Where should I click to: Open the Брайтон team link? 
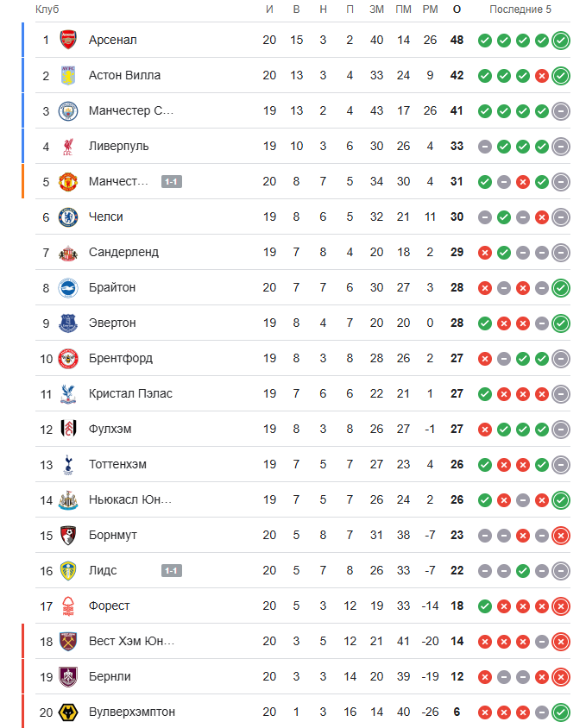coord(112,287)
